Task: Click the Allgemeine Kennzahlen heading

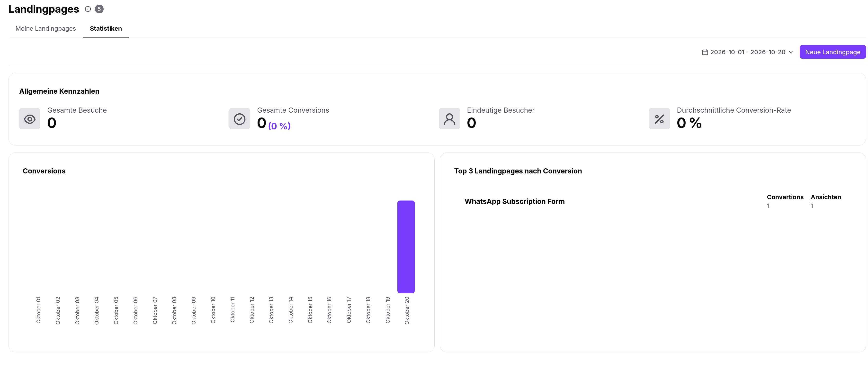Action: click(59, 91)
